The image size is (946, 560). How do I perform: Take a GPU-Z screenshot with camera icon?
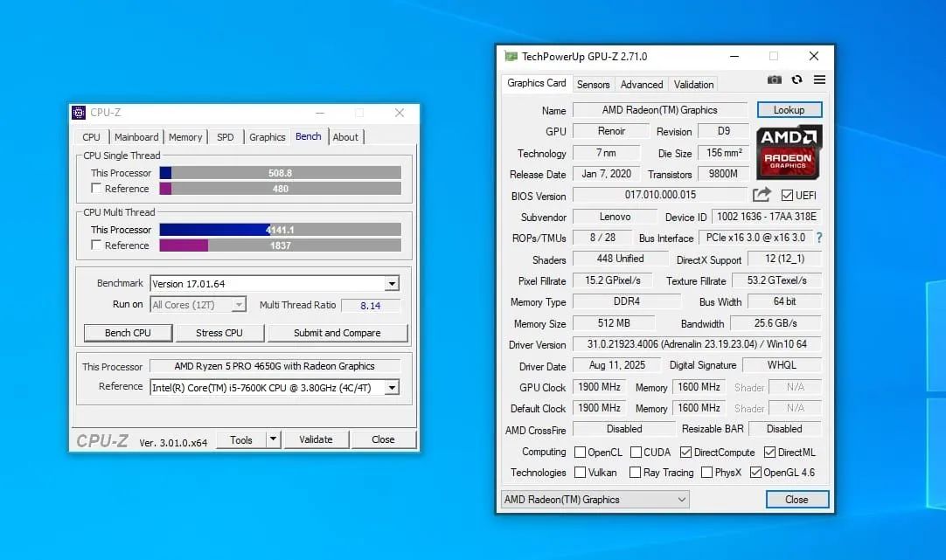click(774, 80)
